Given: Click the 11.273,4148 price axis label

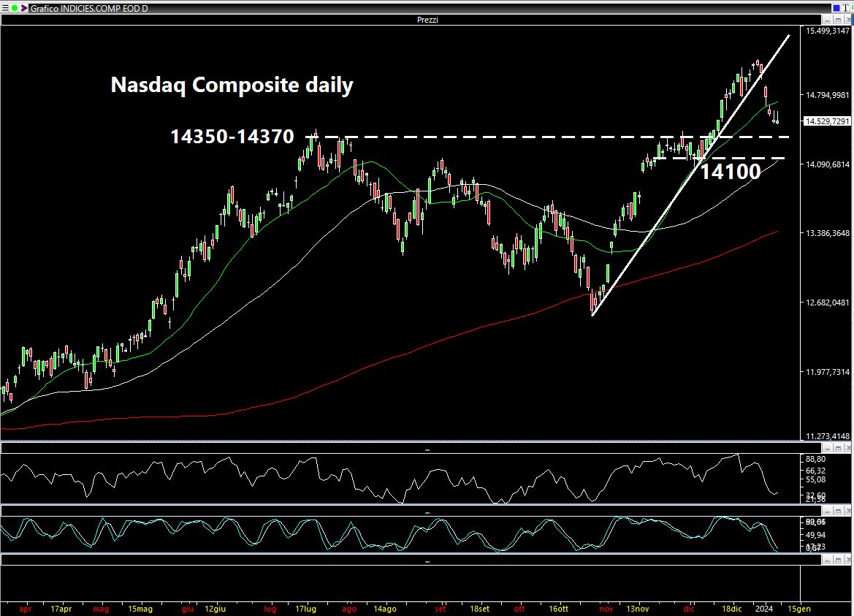Looking at the screenshot, I should (x=827, y=436).
